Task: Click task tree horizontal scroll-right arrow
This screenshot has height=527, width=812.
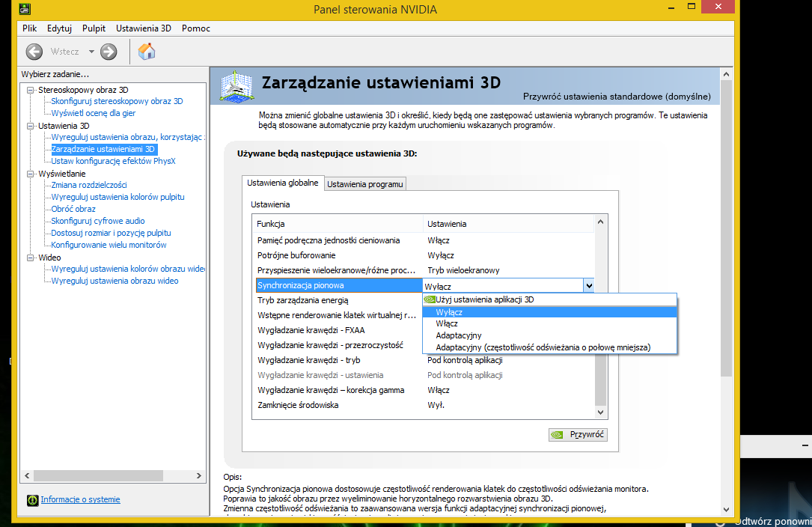Action: [199, 475]
